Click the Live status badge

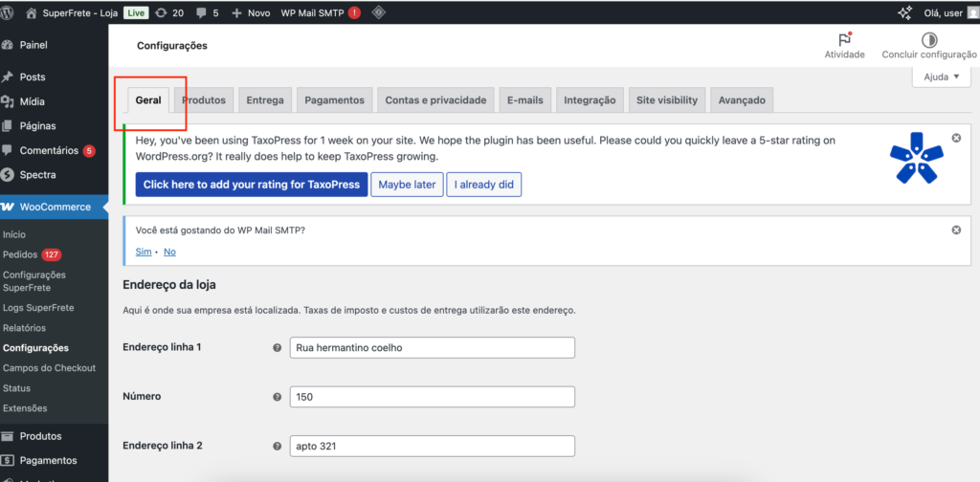point(136,12)
